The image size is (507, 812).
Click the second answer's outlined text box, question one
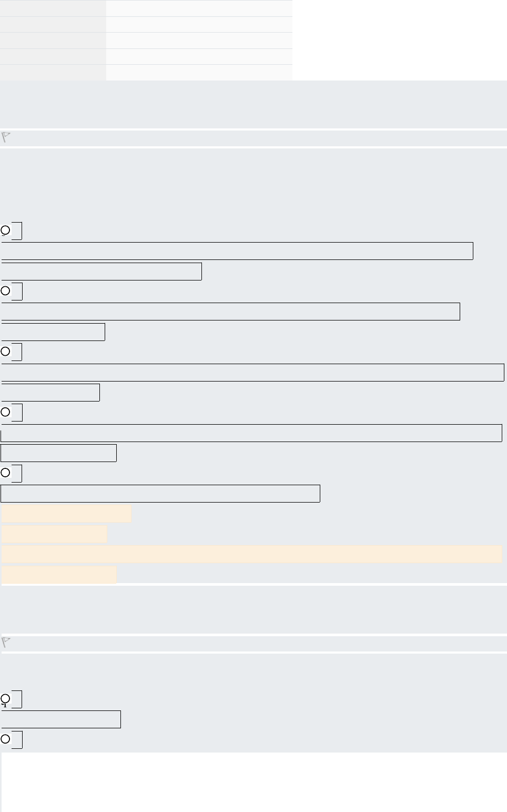pos(230,312)
